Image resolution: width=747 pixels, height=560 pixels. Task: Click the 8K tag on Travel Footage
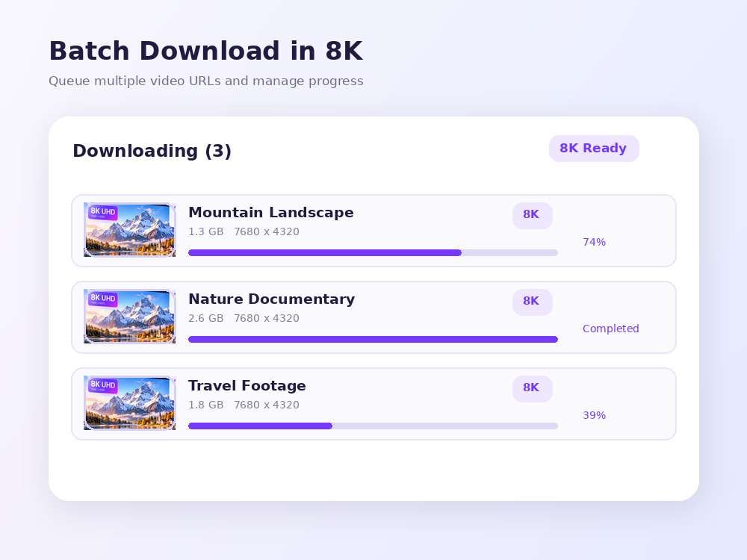(x=532, y=388)
